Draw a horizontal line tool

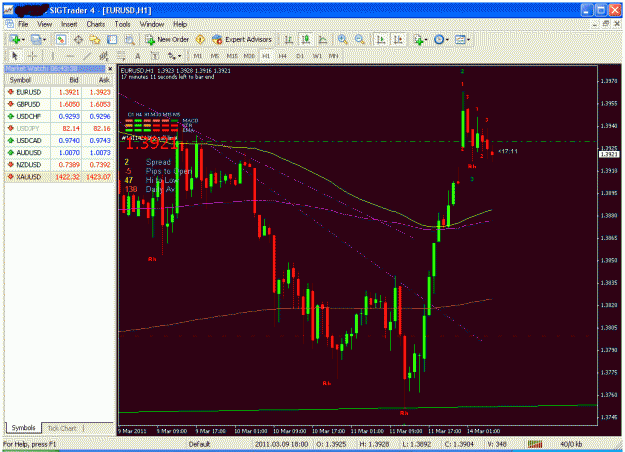point(70,56)
